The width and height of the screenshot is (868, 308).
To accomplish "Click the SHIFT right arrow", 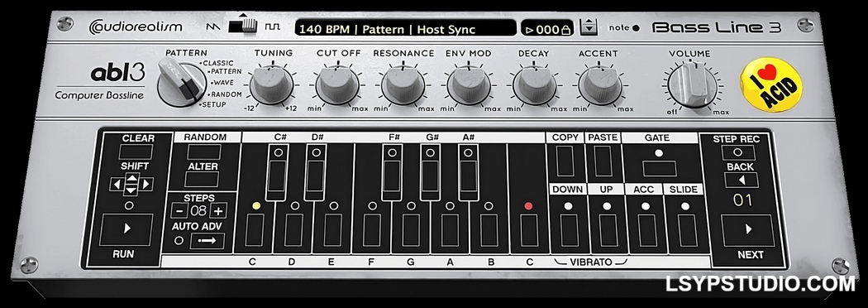I will point(146,185).
